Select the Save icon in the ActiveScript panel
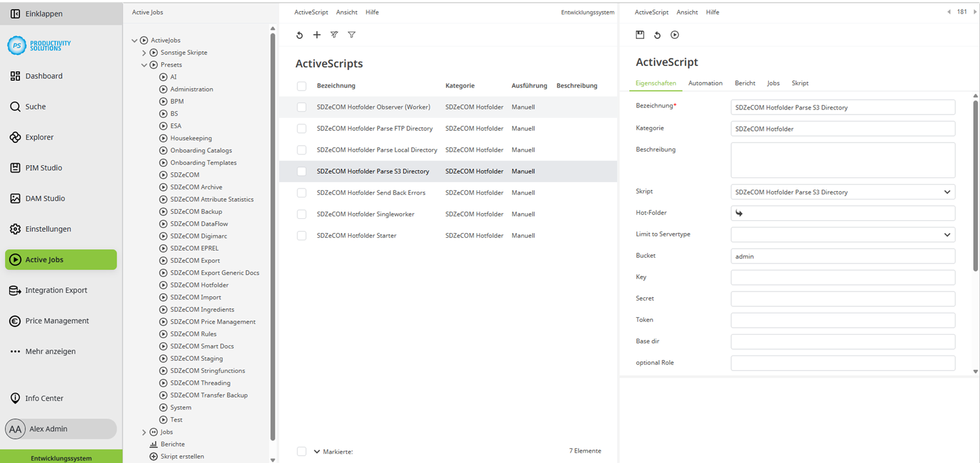This screenshot has width=980, height=463. tap(640, 35)
